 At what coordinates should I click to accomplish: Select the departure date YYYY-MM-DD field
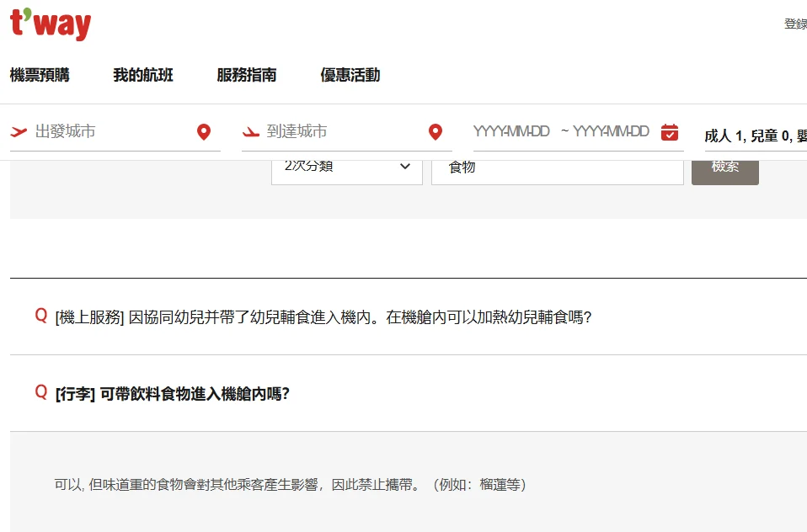pyautogui.click(x=511, y=131)
